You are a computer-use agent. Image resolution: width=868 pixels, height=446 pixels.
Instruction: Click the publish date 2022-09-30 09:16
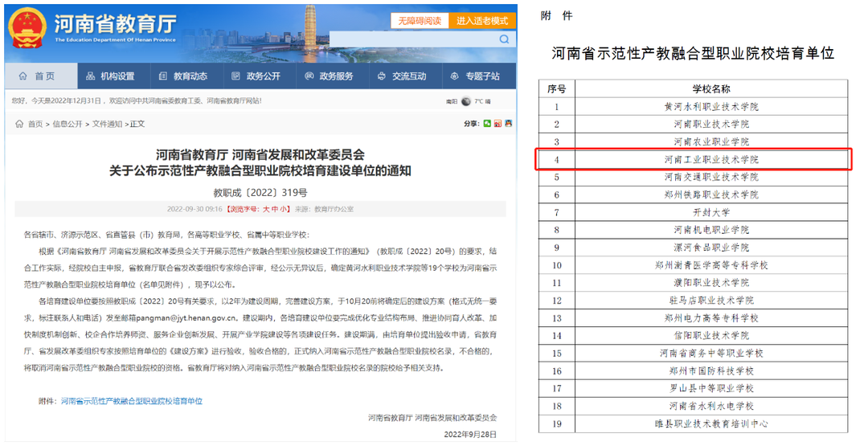click(x=194, y=209)
